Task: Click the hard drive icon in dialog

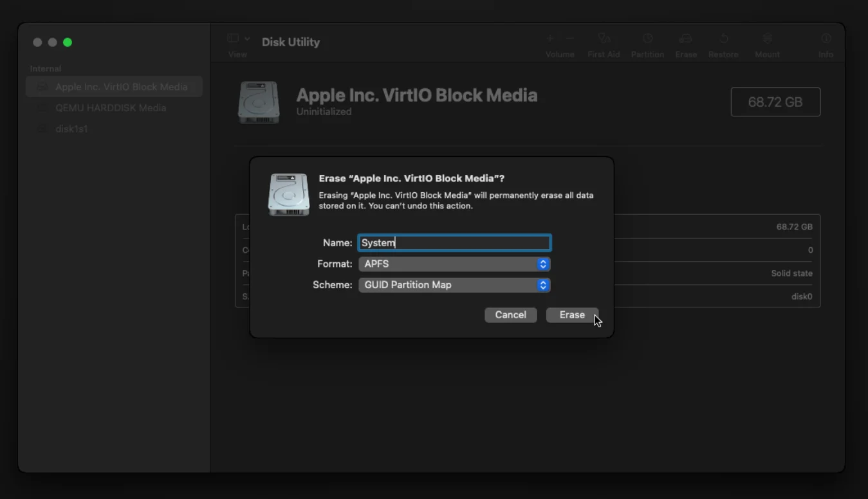Action: coord(289,194)
